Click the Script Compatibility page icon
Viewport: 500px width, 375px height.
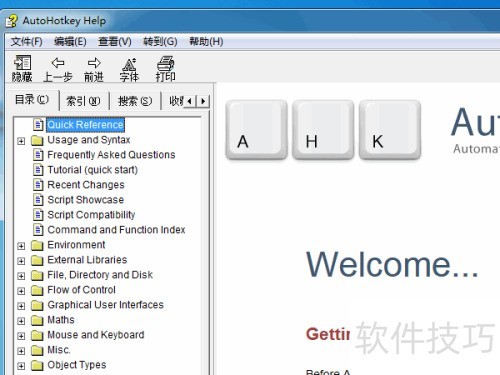tap(38, 215)
